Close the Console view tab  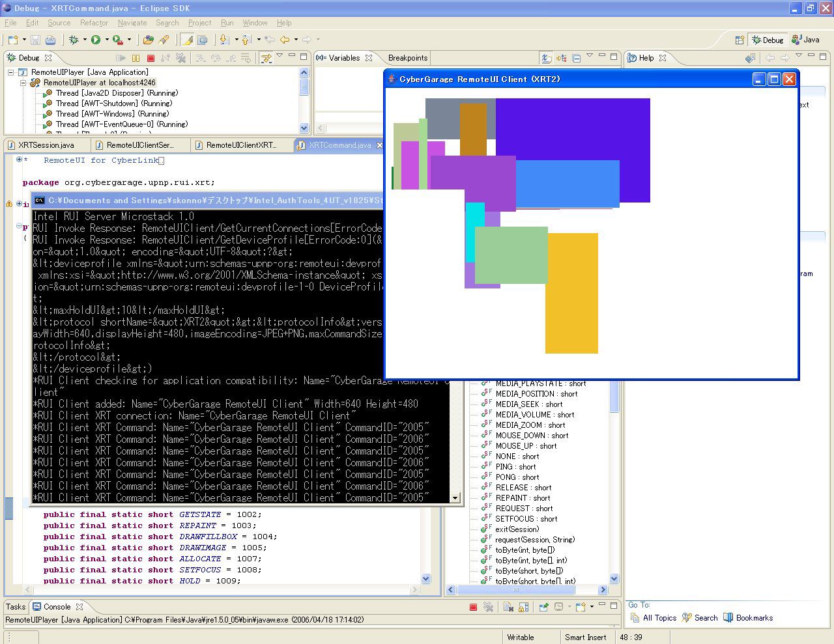(x=79, y=606)
